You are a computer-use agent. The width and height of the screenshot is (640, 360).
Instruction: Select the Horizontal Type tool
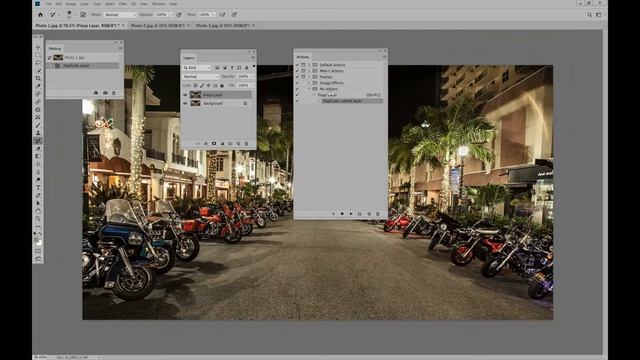pos(38,188)
